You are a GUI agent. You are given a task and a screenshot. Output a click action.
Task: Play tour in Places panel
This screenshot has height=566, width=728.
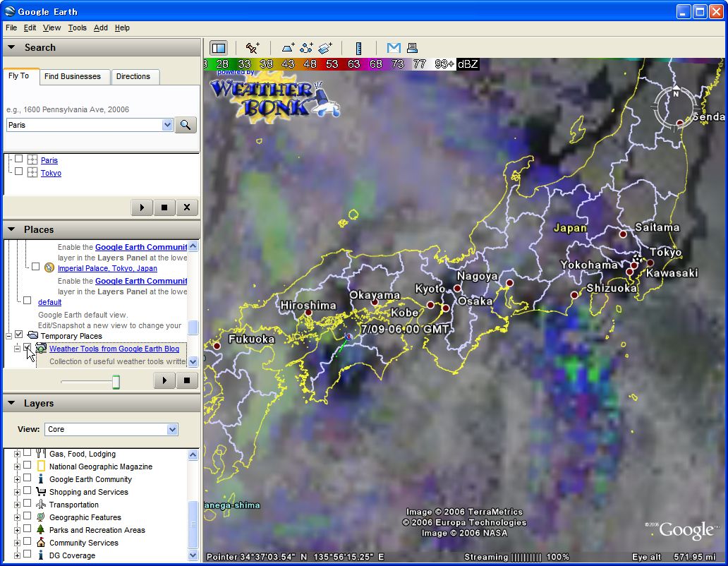[164, 380]
